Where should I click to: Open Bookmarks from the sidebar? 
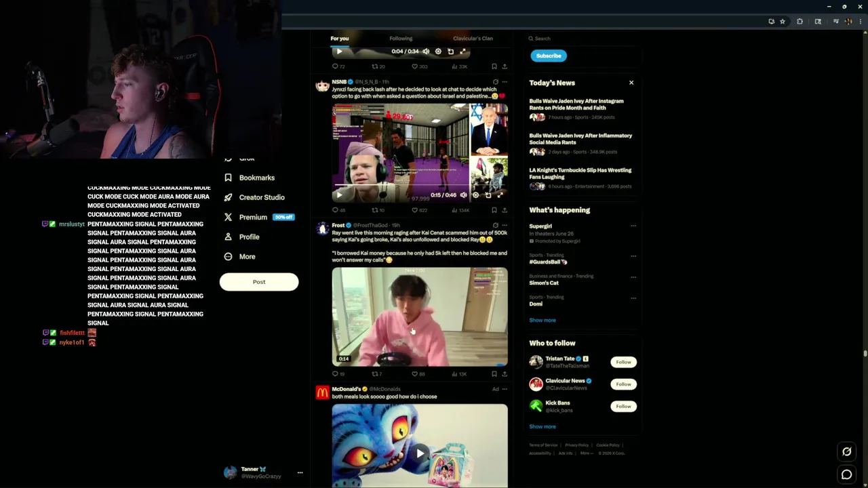click(250, 178)
